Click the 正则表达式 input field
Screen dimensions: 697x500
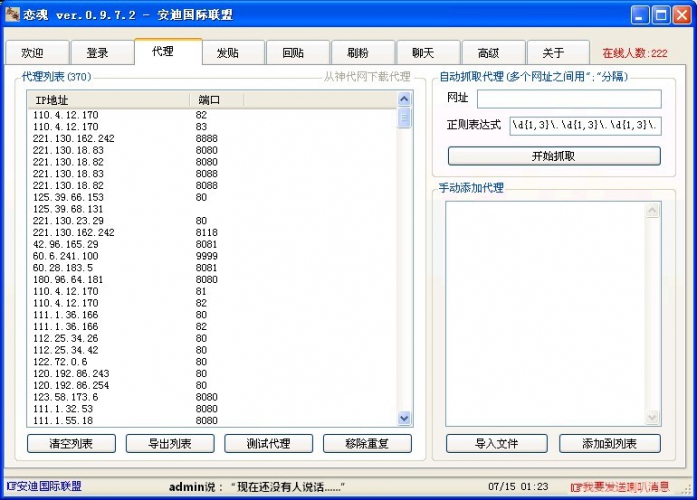coord(585,125)
